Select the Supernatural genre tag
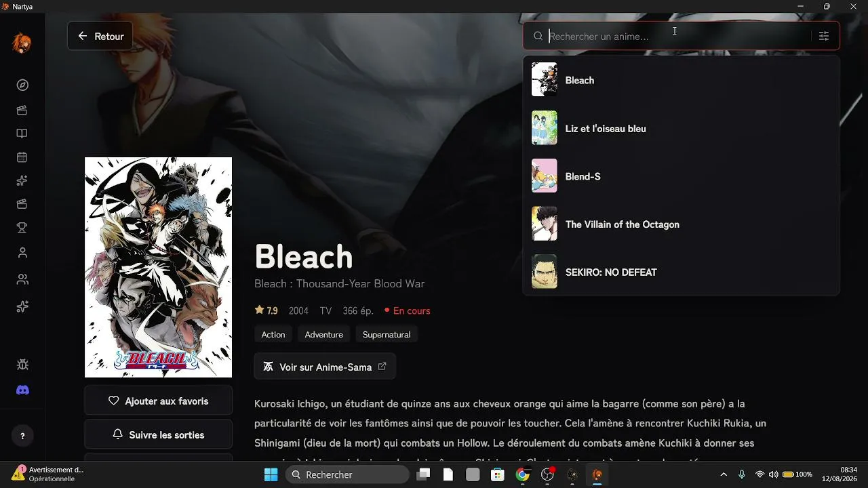 pos(387,334)
